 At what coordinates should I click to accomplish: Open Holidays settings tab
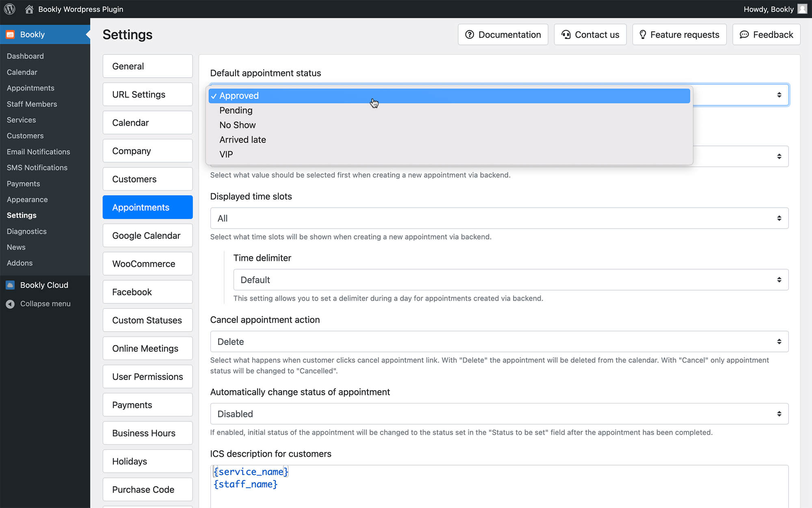click(x=147, y=461)
